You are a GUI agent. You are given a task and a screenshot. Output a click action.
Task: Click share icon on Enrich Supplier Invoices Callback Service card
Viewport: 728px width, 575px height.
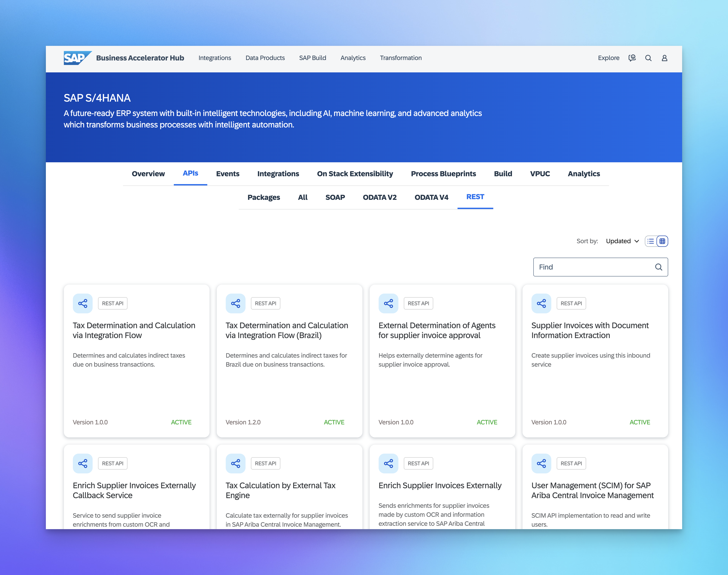pyautogui.click(x=83, y=463)
